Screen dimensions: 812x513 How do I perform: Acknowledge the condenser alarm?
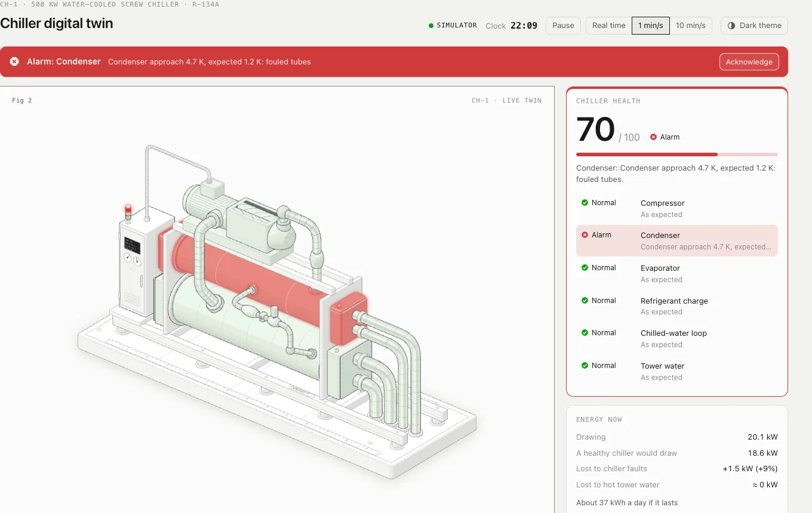click(749, 61)
